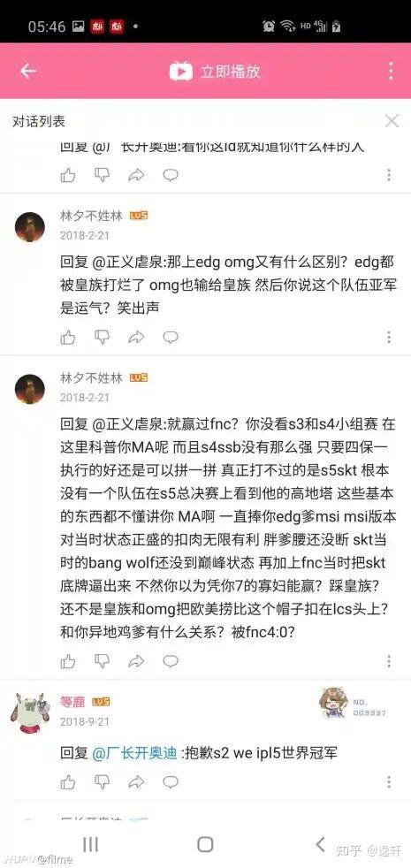Open the header three-dot overflow menu
The width and height of the screenshot is (411, 868).
[391, 72]
